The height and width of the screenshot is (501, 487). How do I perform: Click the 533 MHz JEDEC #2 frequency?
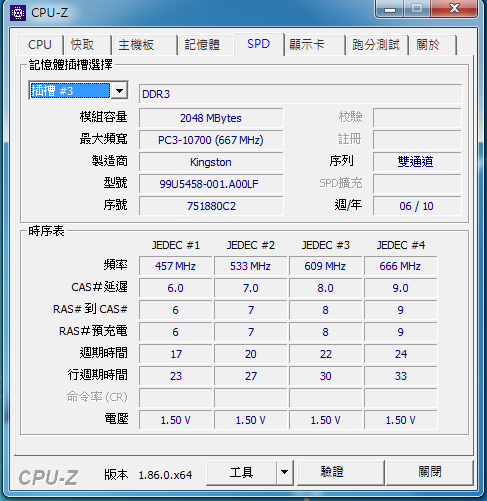[250, 266]
